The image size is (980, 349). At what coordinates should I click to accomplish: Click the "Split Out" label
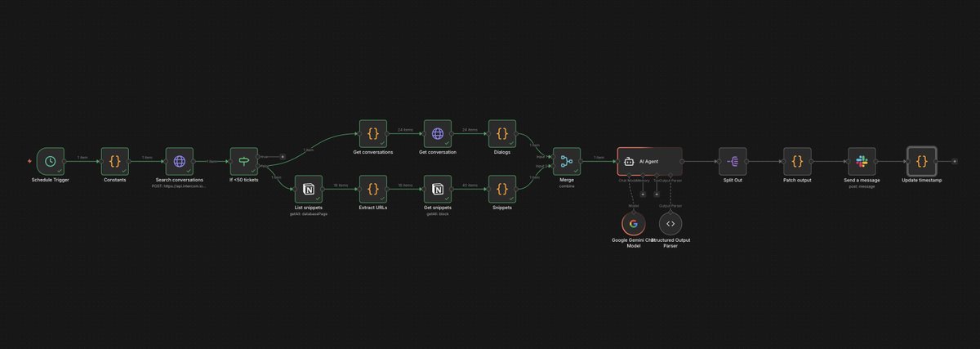(x=733, y=180)
